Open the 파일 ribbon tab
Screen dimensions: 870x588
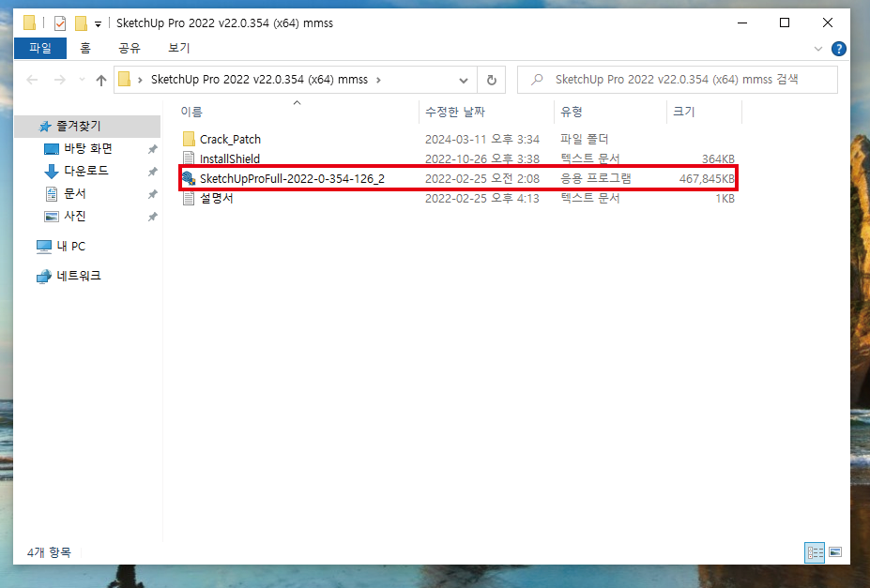[40, 48]
